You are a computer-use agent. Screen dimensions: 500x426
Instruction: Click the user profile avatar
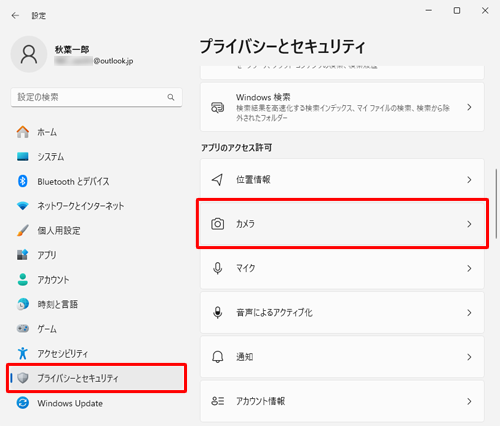pyautogui.click(x=29, y=54)
